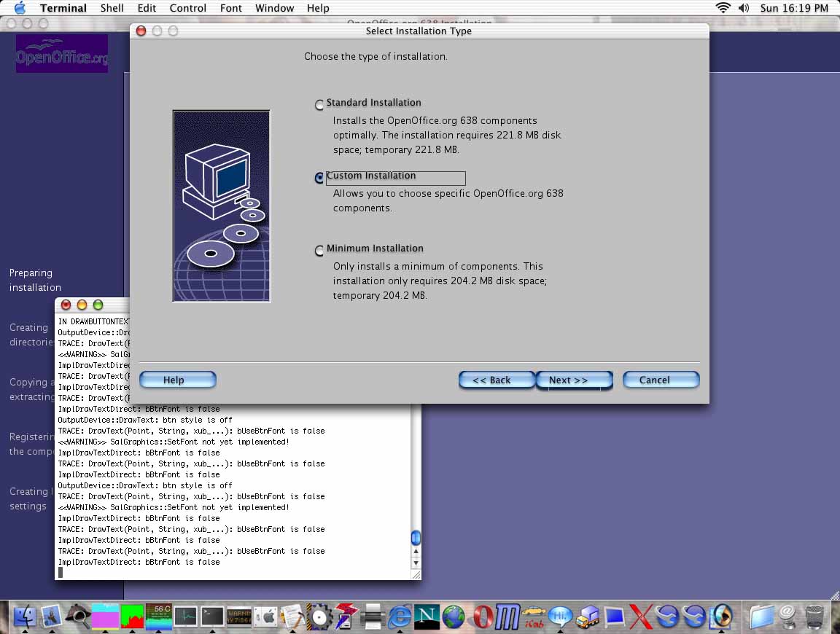Open the Edit menu
The height and width of the screenshot is (634, 840).
pos(147,8)
